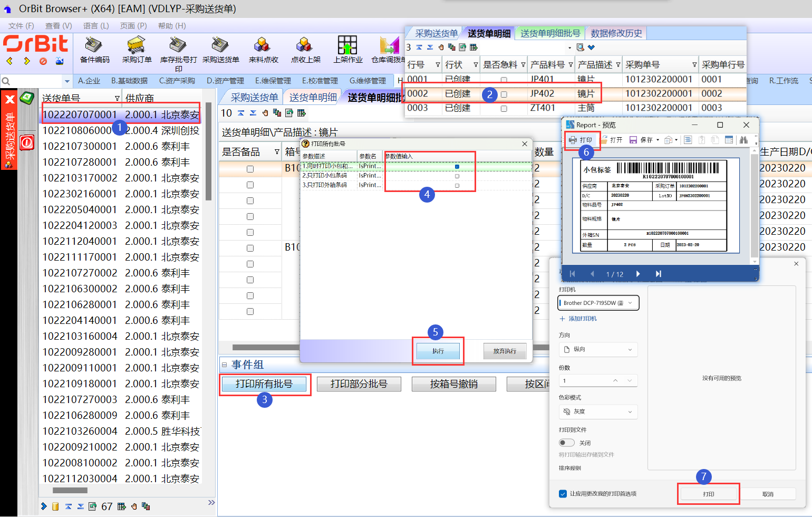The width and height of the screenshot is (812, 517).
Task: Click 添加打印机 link
Action: tap(578, 319)
